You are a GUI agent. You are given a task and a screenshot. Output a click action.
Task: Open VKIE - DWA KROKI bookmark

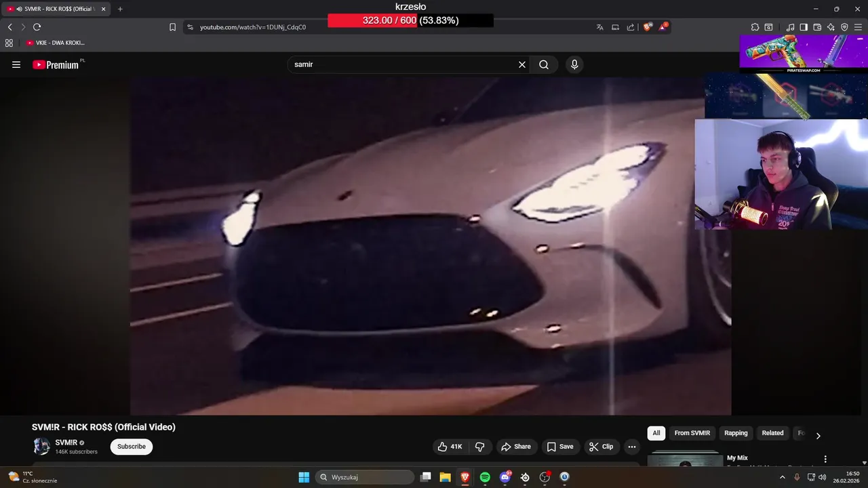tap(56, 43)
